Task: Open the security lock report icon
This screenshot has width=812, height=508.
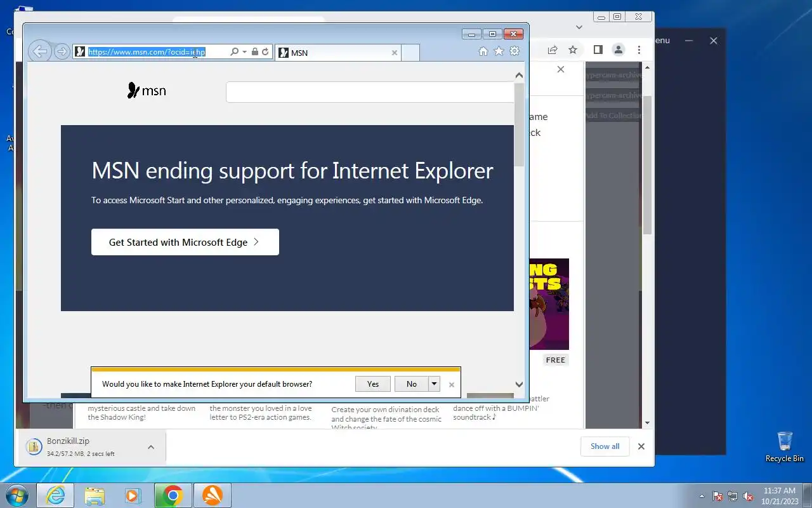Action: 255,51
